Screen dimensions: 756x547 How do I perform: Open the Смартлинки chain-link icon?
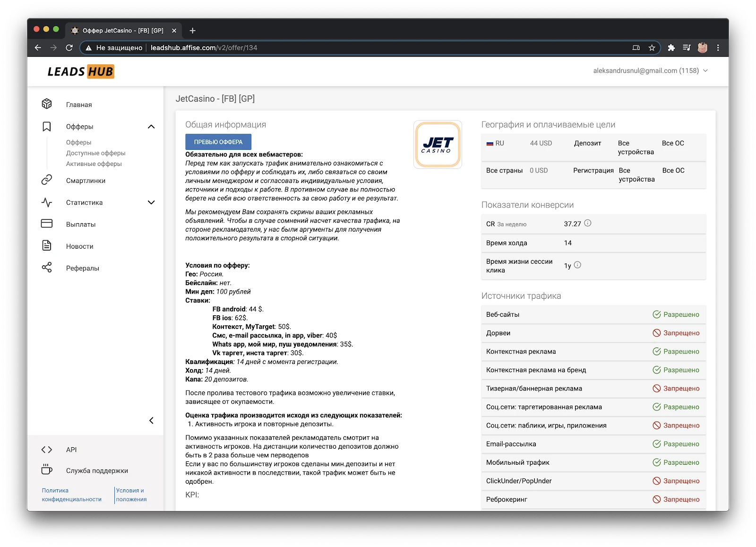click(47, 180)
